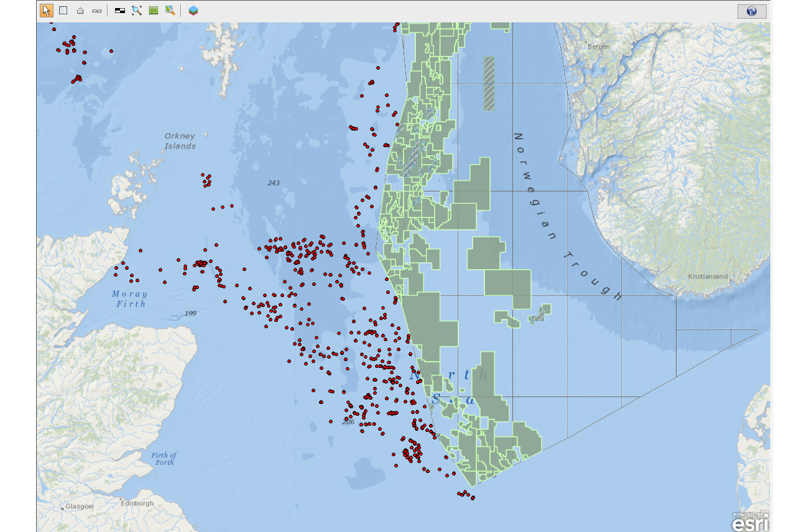Screen dimensions: 809x532
Task: Click the striped rectangle block near Bergen
Action: (489, 84)
